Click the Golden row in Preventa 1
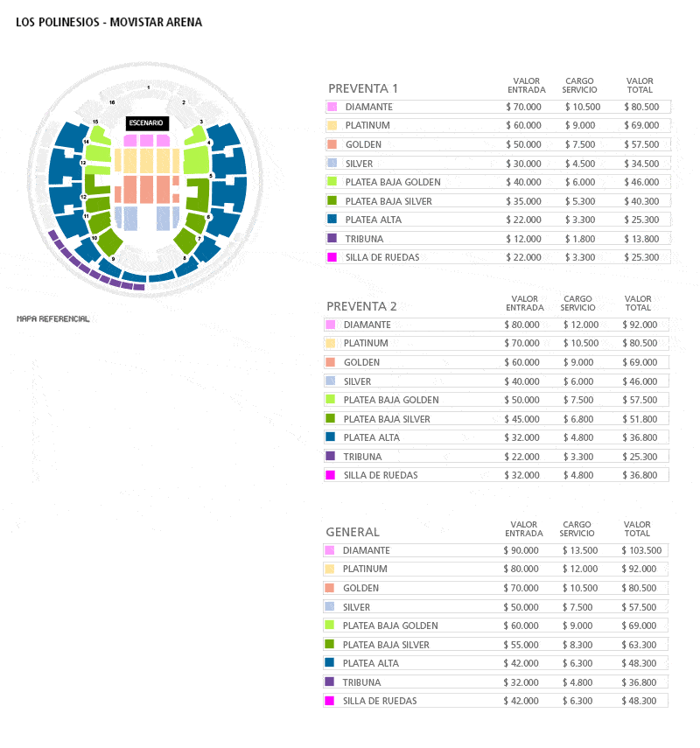This screenshot has width=700, height=748. point(498,144)
